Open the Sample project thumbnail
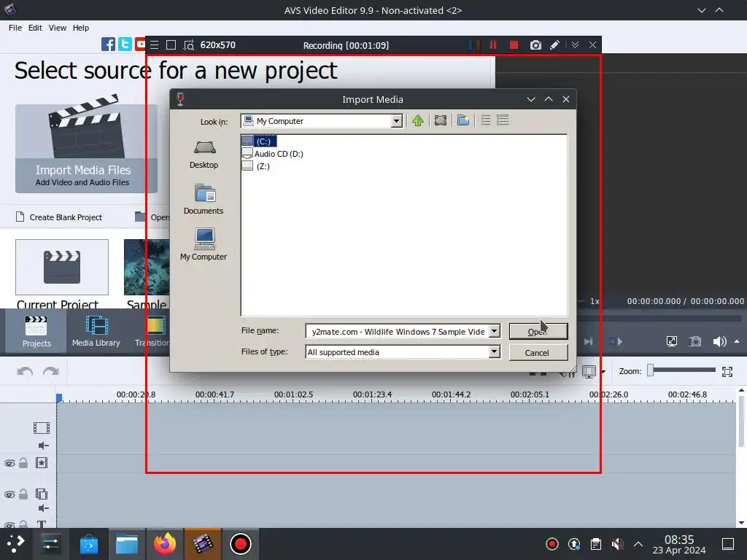 click(147, 267)
